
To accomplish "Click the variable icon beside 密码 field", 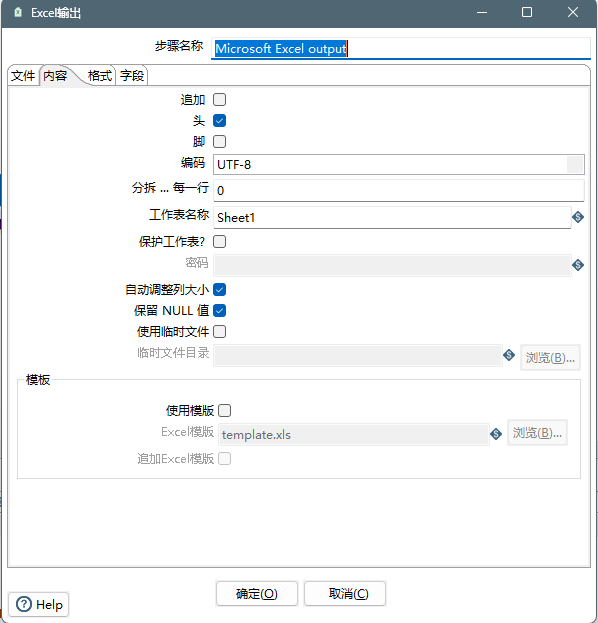I will click(x=578, y=265).
